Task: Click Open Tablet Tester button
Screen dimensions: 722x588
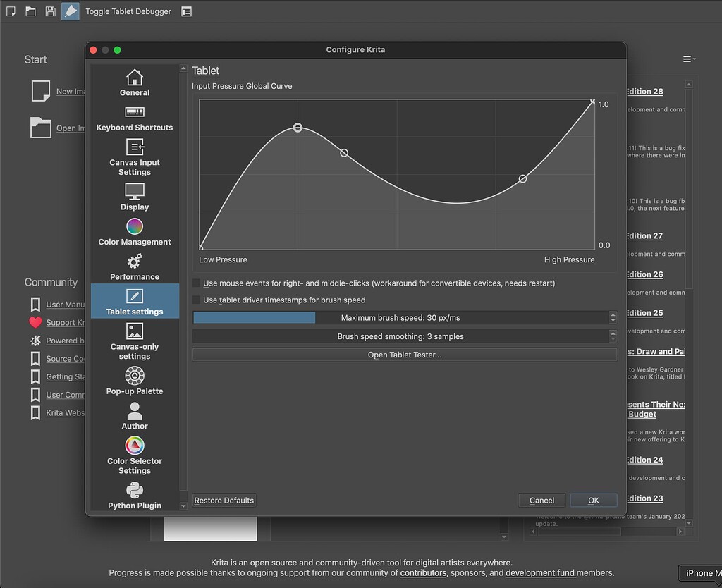Action: click(x=404, y=355)
